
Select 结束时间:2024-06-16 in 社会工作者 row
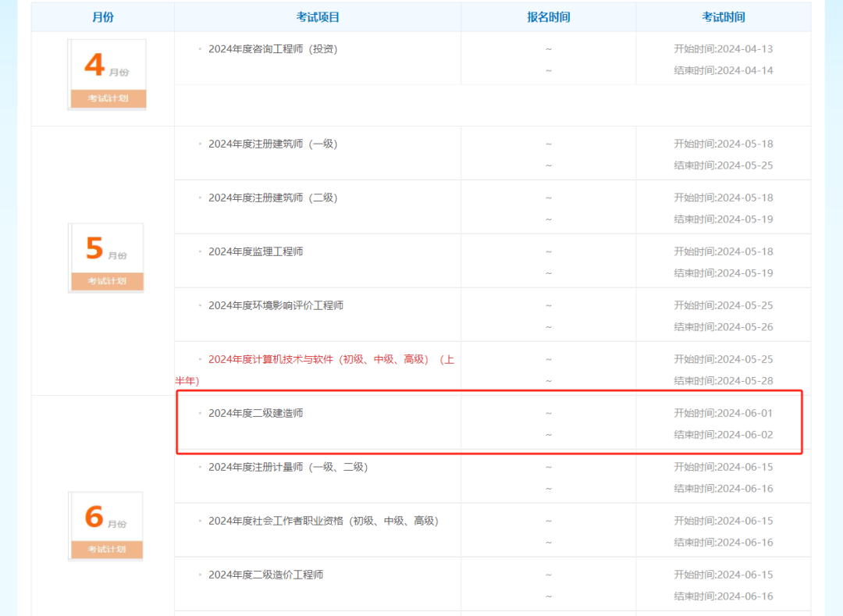[x=723, y=543]
